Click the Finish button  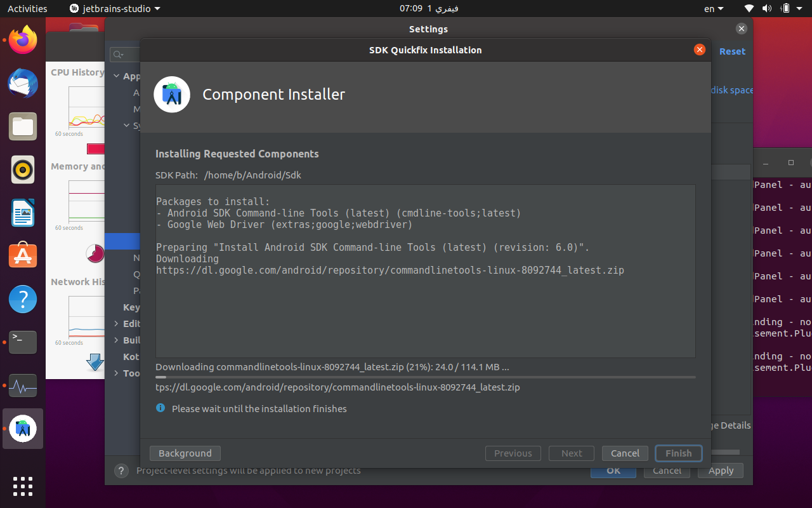(679, 453)
